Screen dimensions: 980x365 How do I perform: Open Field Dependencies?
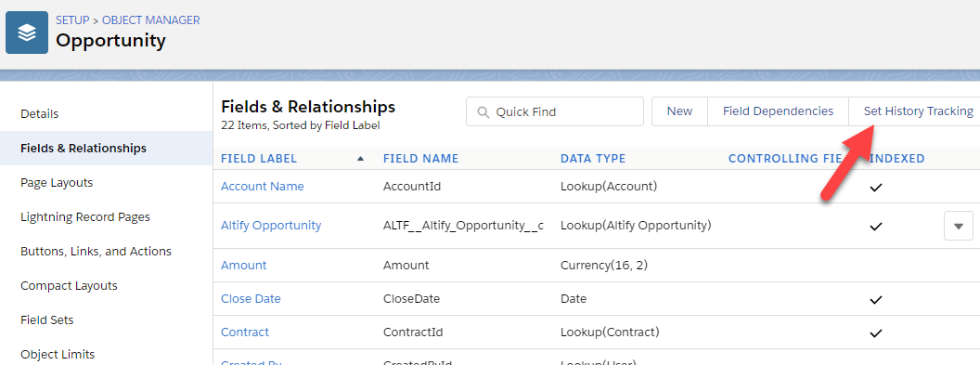tap(778, 111)
